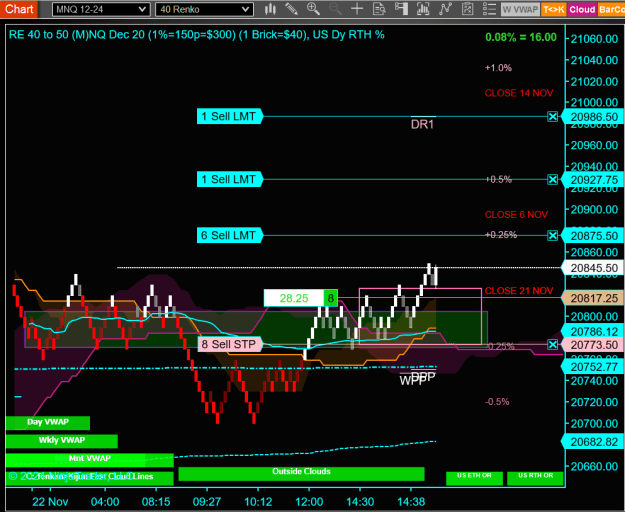625x512 pixels.
Task: Switch to the Chart tab
Action: tap(19, 9)
